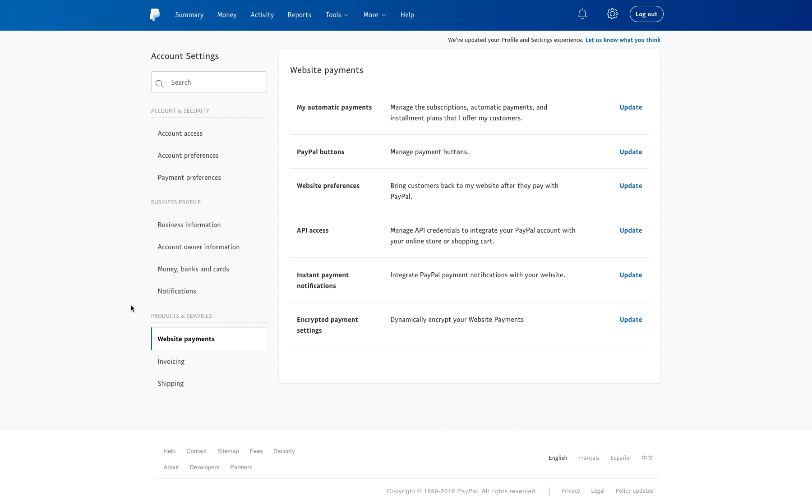Open the Summary menu item
The height and width of the screenshot is (504, 812).
point(189,15)
